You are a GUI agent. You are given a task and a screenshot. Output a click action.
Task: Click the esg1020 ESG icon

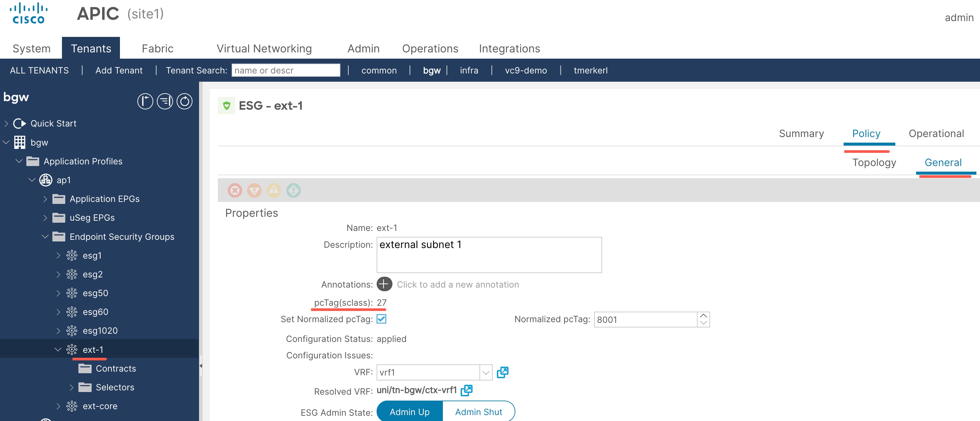(x=72, y=330)
